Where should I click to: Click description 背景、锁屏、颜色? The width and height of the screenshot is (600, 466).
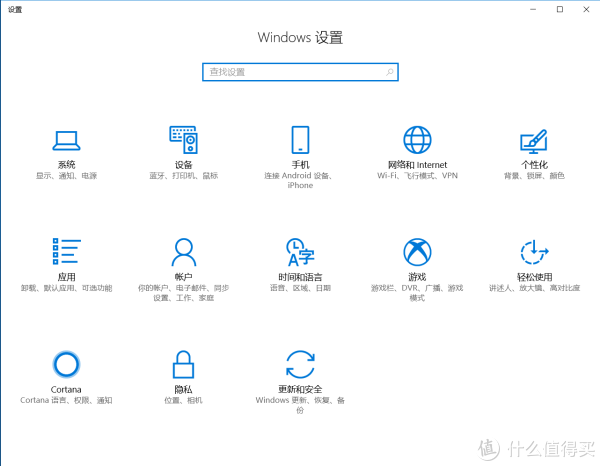[x=534, y=176]
